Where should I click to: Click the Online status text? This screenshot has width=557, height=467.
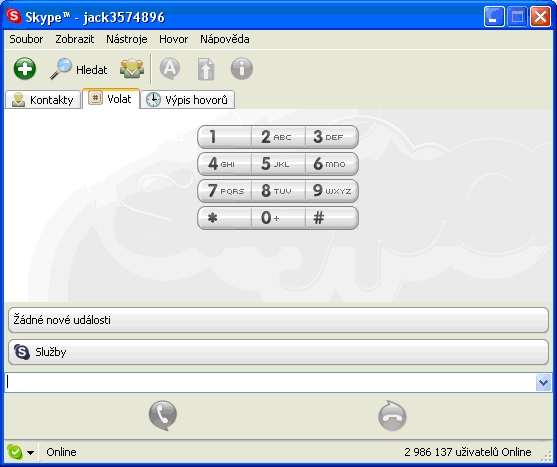61,452
